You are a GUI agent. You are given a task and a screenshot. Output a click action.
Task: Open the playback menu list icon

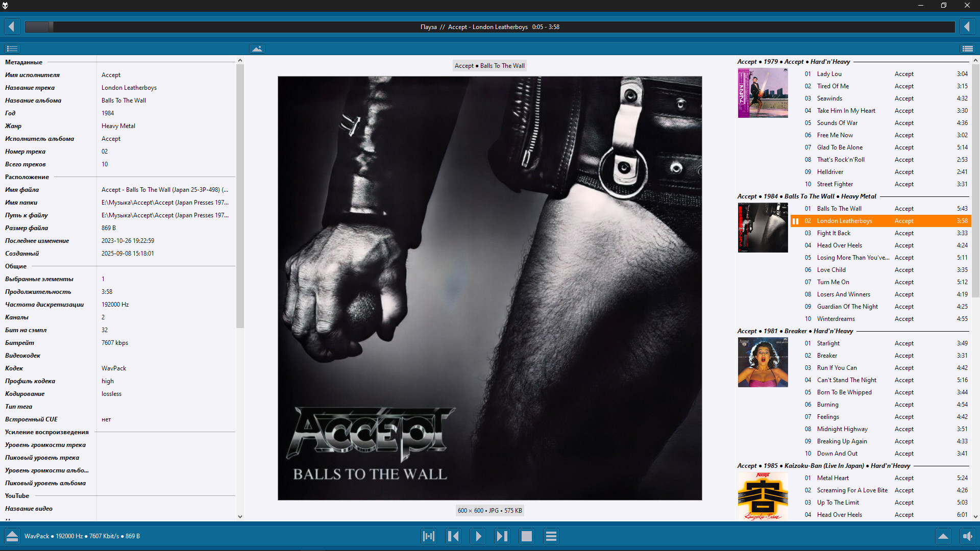coord(551,536)
